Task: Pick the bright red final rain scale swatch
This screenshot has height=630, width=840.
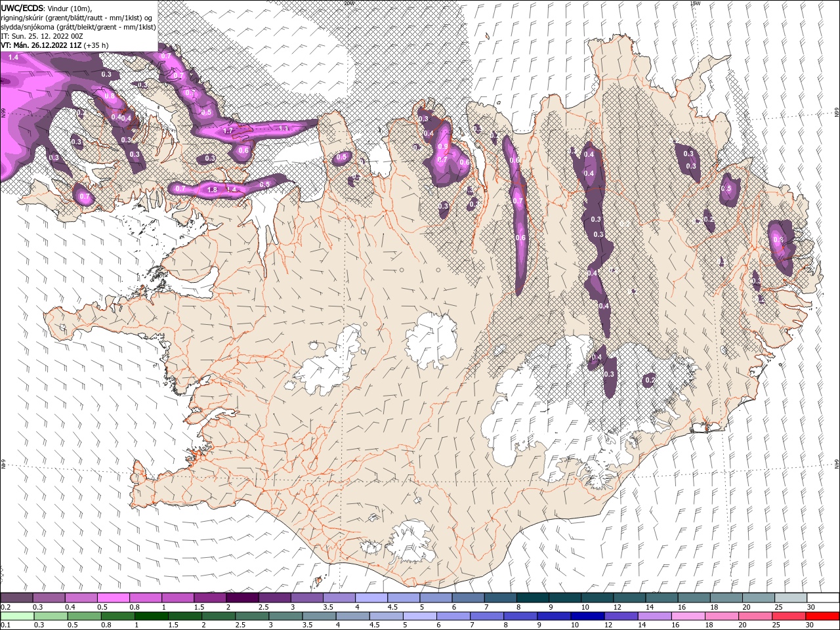Action: [x=822, y=616]
